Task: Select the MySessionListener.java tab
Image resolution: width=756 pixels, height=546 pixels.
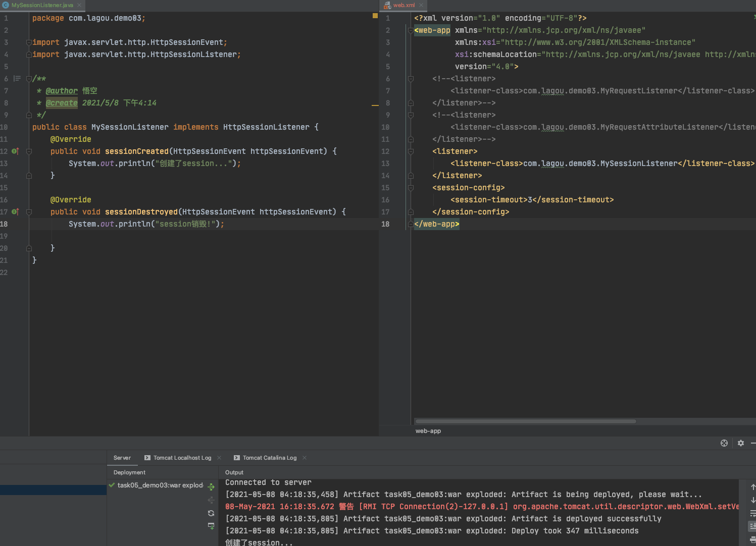Action: (42, 5)
